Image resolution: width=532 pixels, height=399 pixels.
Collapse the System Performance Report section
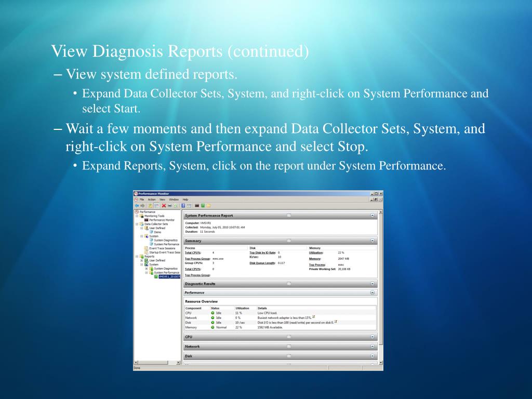pos(372,216)
